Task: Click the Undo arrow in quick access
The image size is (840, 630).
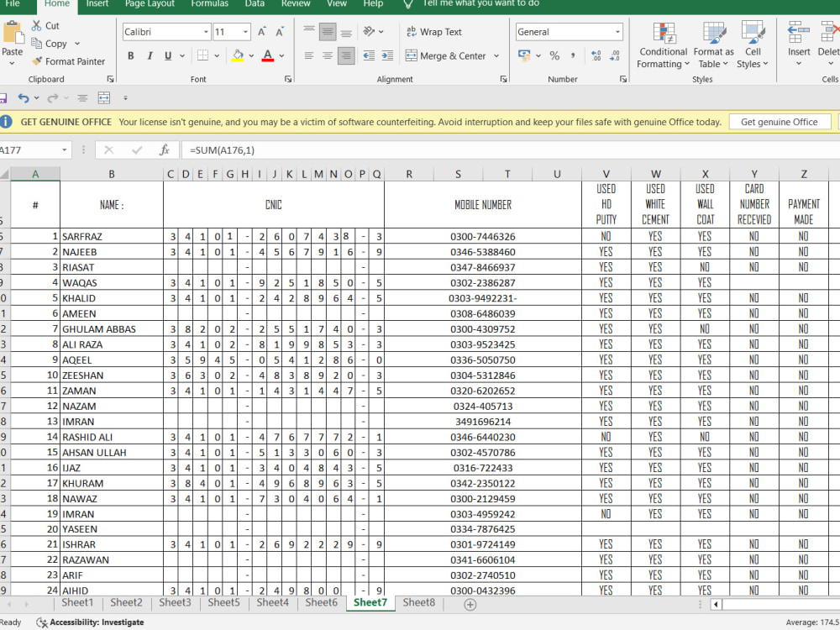Action: (23, 98)
